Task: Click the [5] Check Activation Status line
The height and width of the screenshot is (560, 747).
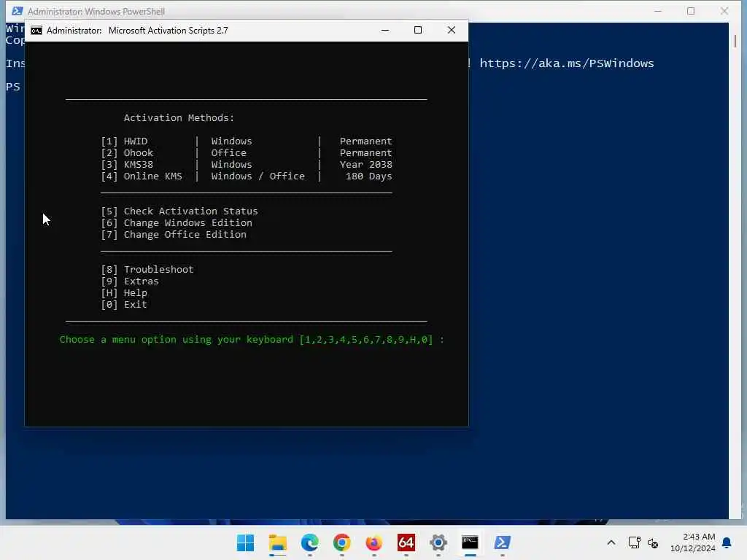Action: [179, 211]
